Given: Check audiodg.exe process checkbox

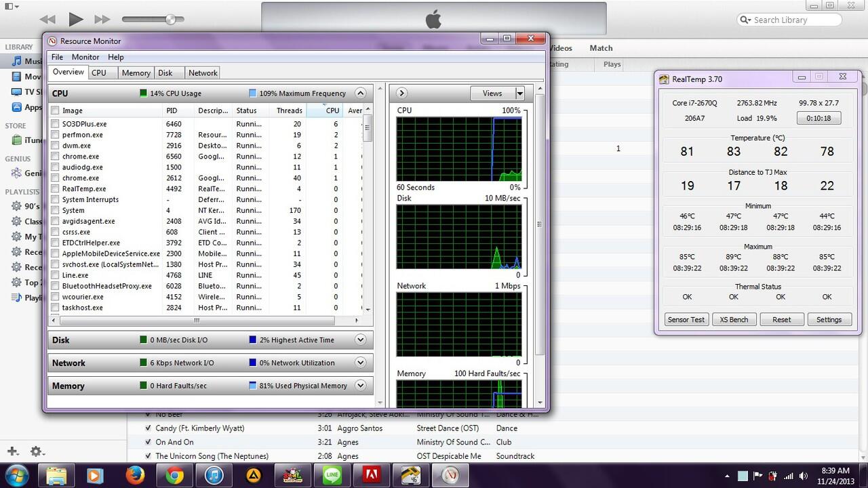Looking at the screenshot, I should pos(55,167).
